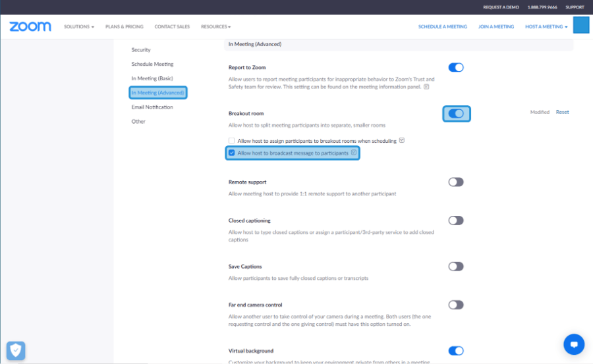Click the Reset link for Breakout room

[562, 112]
